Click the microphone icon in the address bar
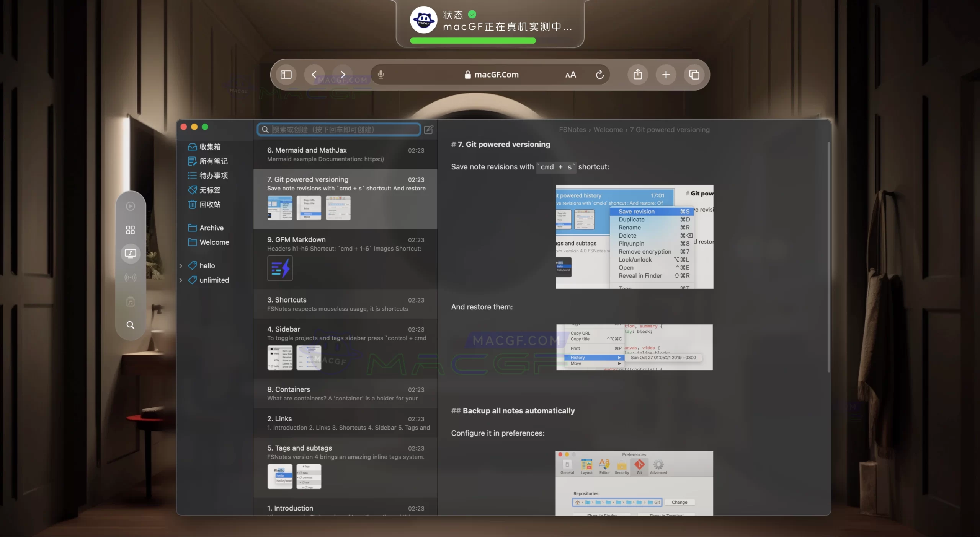 click(381, 74)
